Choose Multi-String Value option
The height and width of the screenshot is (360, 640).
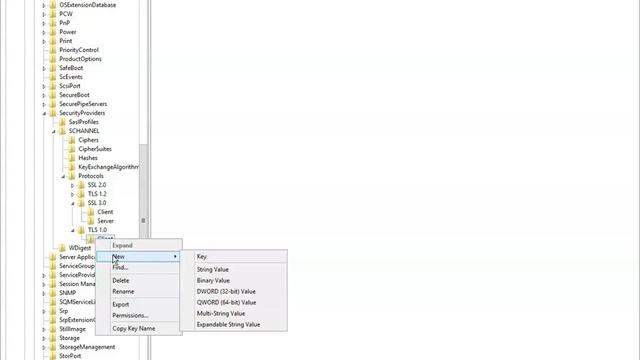coord(234,313)
